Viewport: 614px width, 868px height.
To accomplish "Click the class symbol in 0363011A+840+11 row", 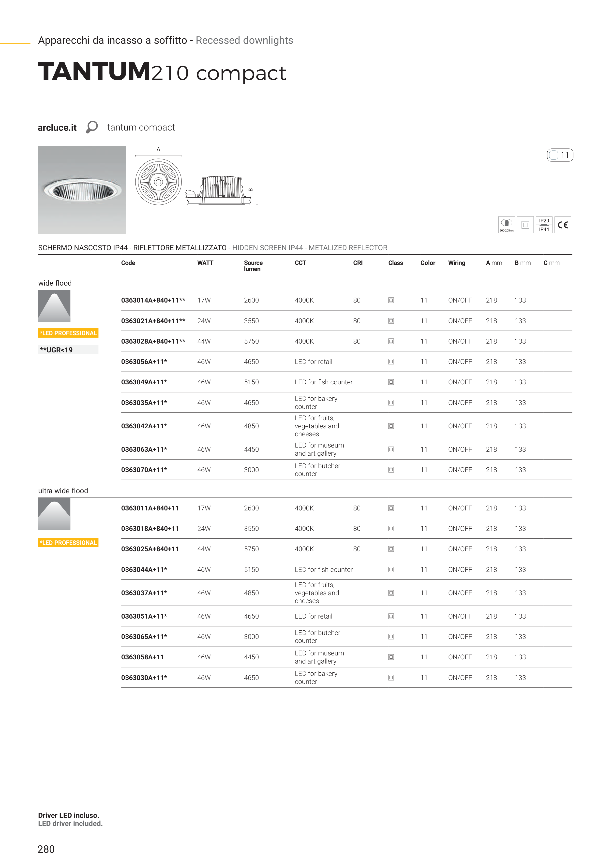I will point(391,508).
